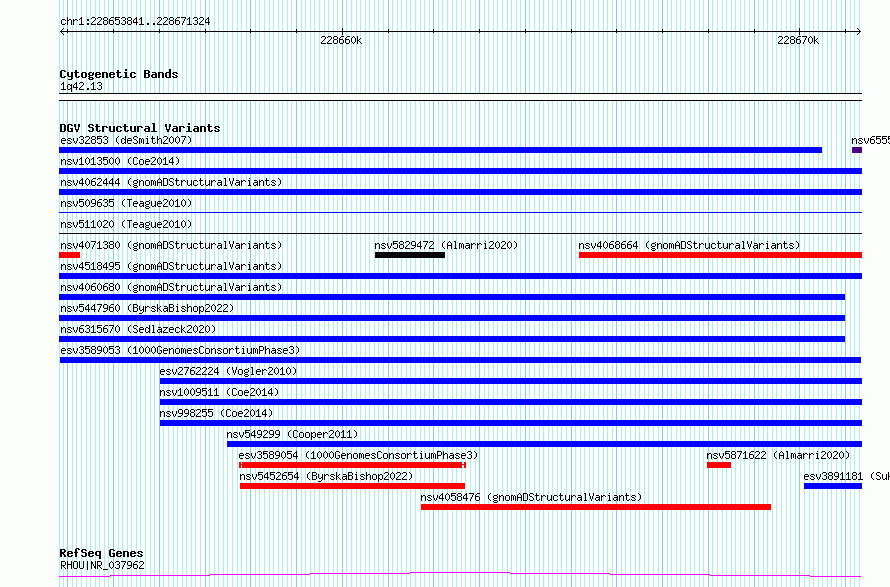890x587 pixels.
Task: Click esv2762224 (Vogler2010) label
Action: pyautogui.click(x=228, y=371)
